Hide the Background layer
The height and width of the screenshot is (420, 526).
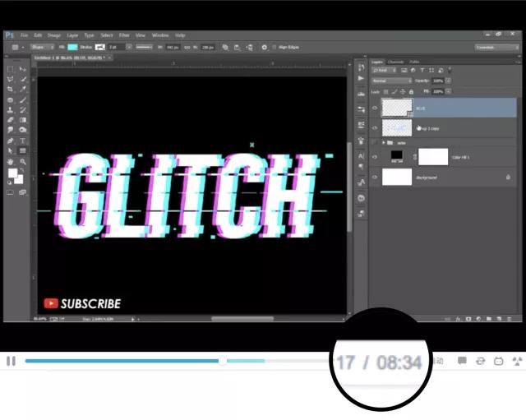tap(375, 178)
